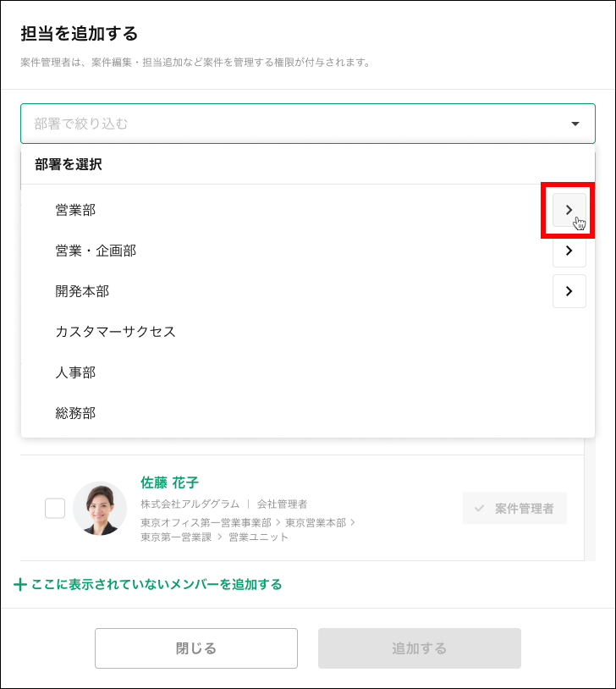Select 営業部 from the department list

click(x=75, y=209)
